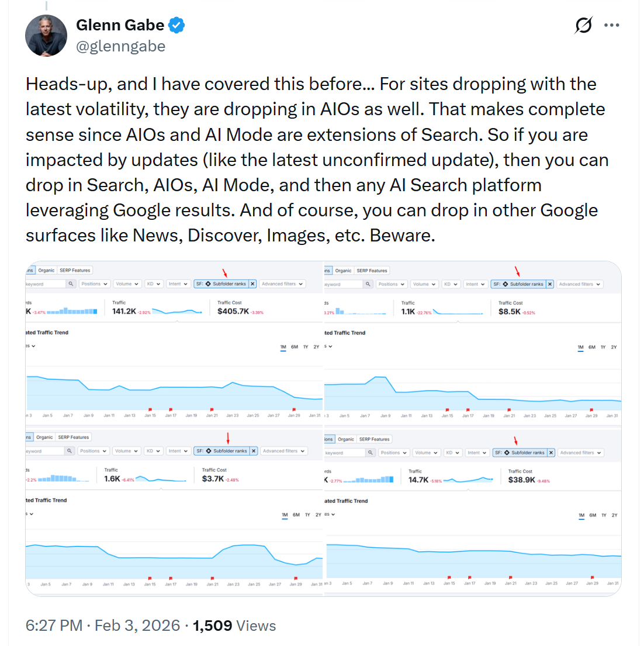644x646 pixels.
Task: Open the bottom-left traffic trend screenshot
Action: coord(174,526)
